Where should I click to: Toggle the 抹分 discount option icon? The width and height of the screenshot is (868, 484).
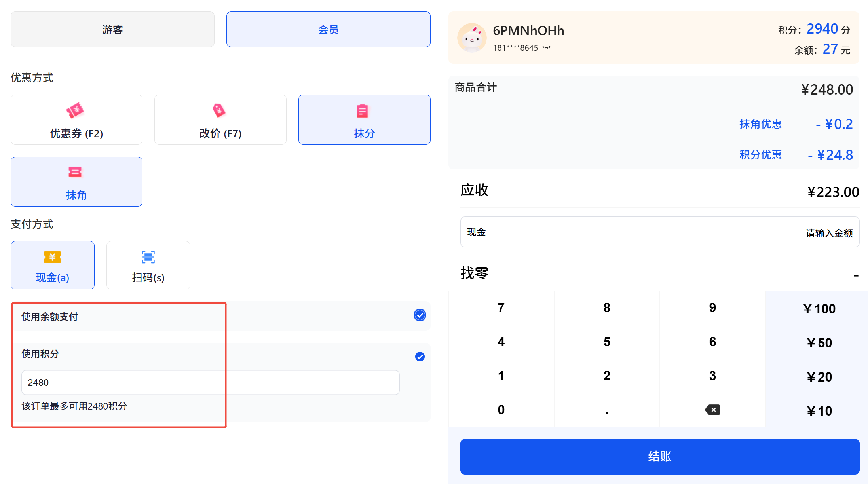pyautogui.click(x=362, y=111)
